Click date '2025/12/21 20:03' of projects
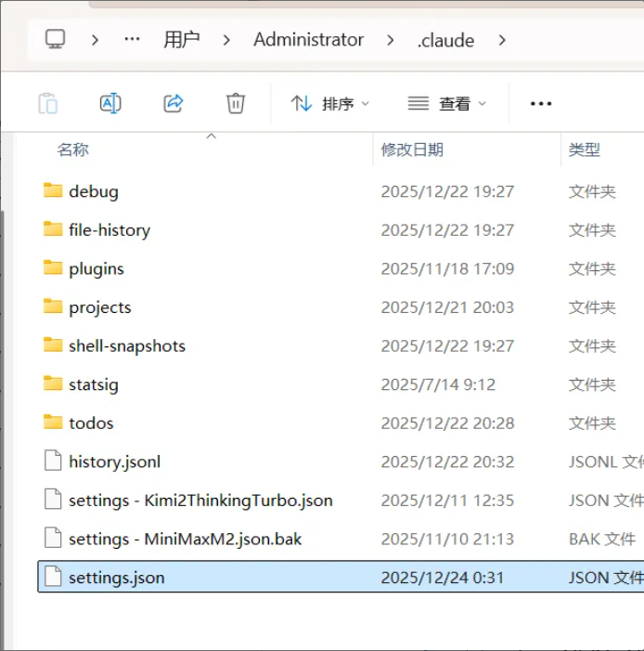 pos(447,307)
